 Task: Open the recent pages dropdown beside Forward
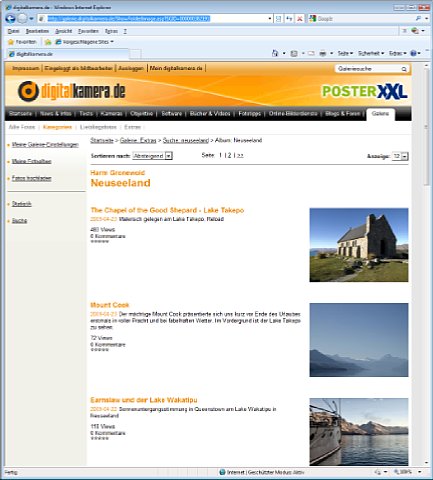click(x=31, y=19)
